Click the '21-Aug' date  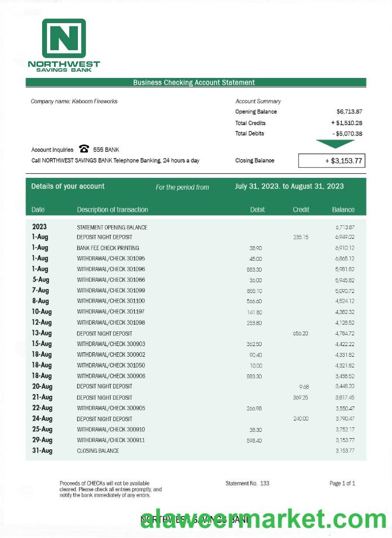tap(42, 397)
